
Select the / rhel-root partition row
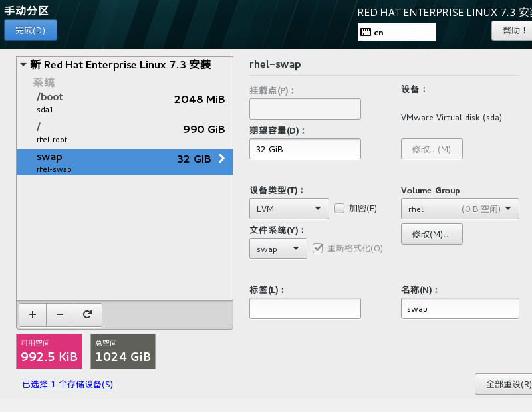pos(124,133)
